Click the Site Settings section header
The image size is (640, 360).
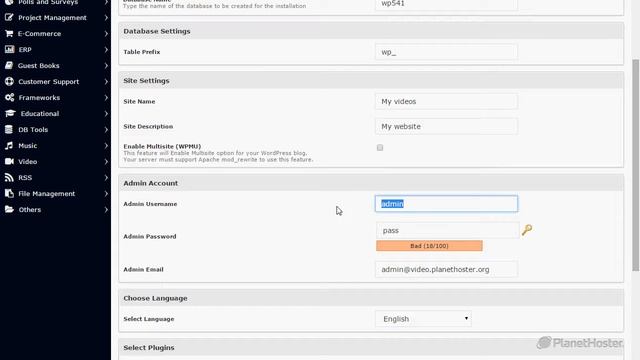coord(371,80)
